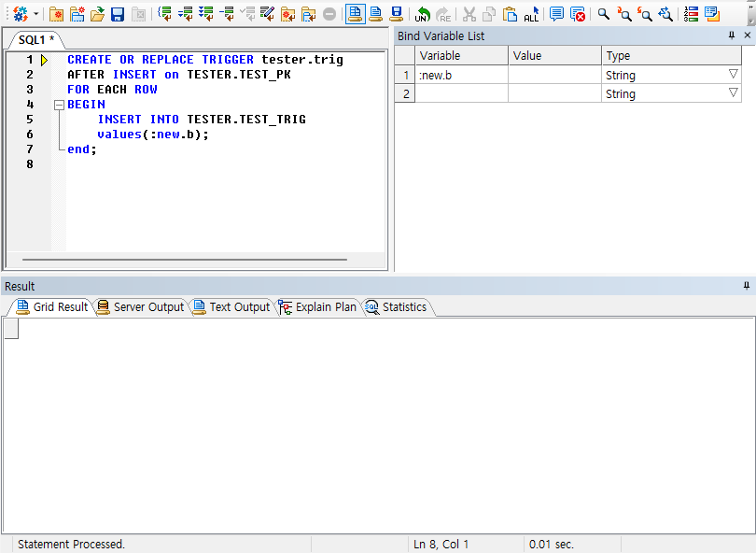Image resolution: width=756 pixels, height=553 pixels.
Task: Click the numbered list toolbar icon
Action: click(692, 14)
